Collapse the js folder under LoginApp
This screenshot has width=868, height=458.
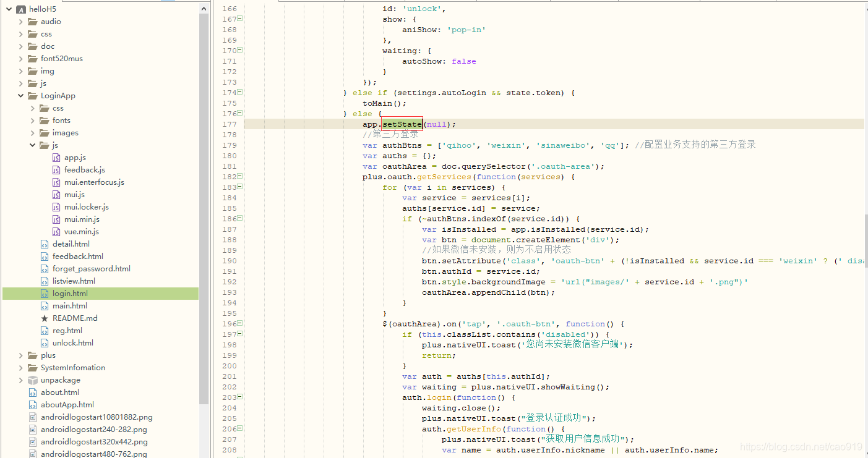[32, 145]
